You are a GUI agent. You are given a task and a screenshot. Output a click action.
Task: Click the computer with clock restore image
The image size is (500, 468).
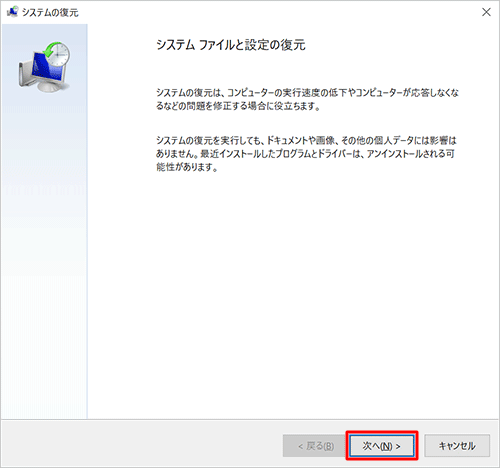tap(44, 67)
